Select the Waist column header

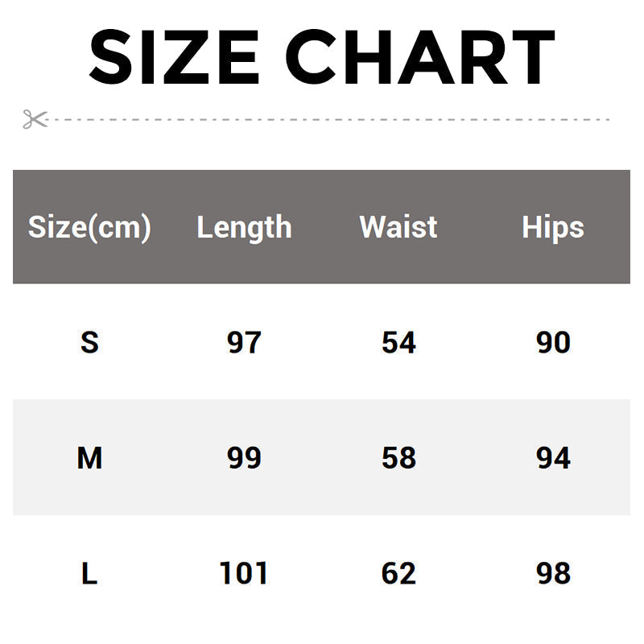click(x=398, y=227)
